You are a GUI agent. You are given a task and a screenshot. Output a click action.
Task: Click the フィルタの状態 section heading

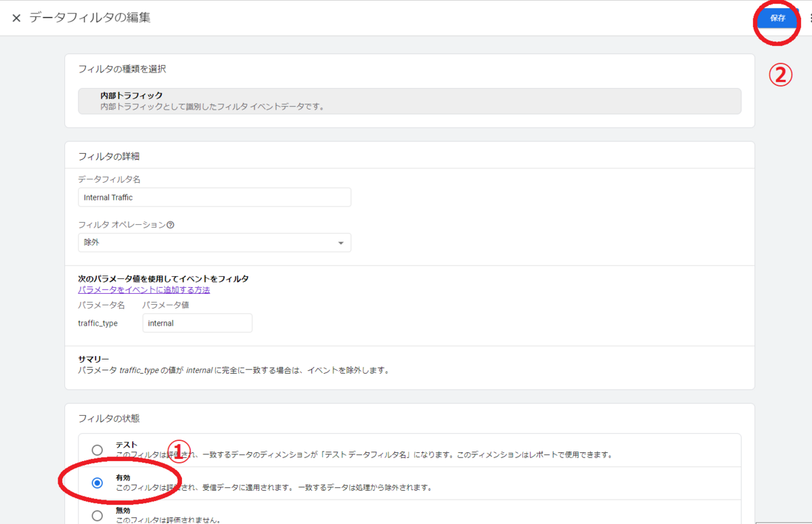pyautogui.click(x=109, y=418)
